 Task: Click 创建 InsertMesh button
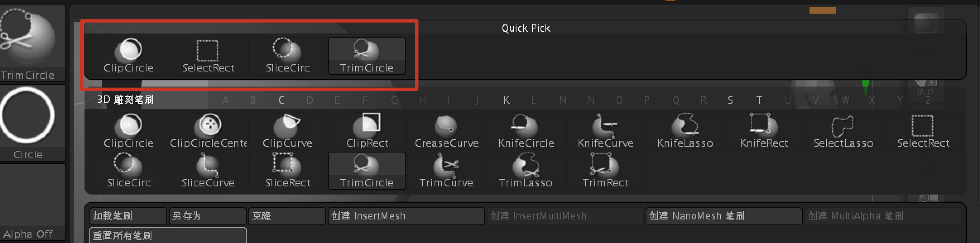(x=406, y=216)
